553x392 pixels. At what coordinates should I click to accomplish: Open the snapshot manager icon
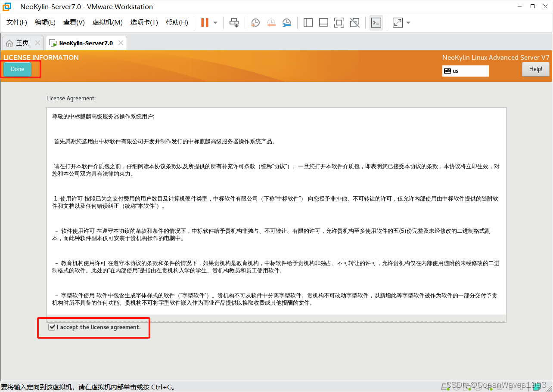(x=286, y=22)
